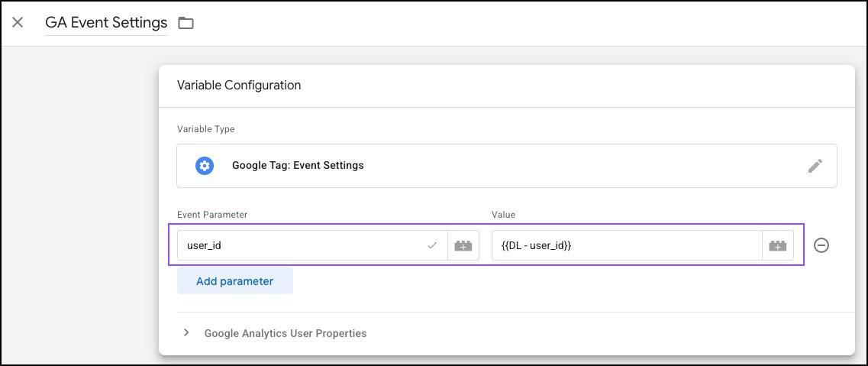Focus the {{DL - user_id}} Value field
Viewport: 868px width, 366px height.
tap(627, 245)
